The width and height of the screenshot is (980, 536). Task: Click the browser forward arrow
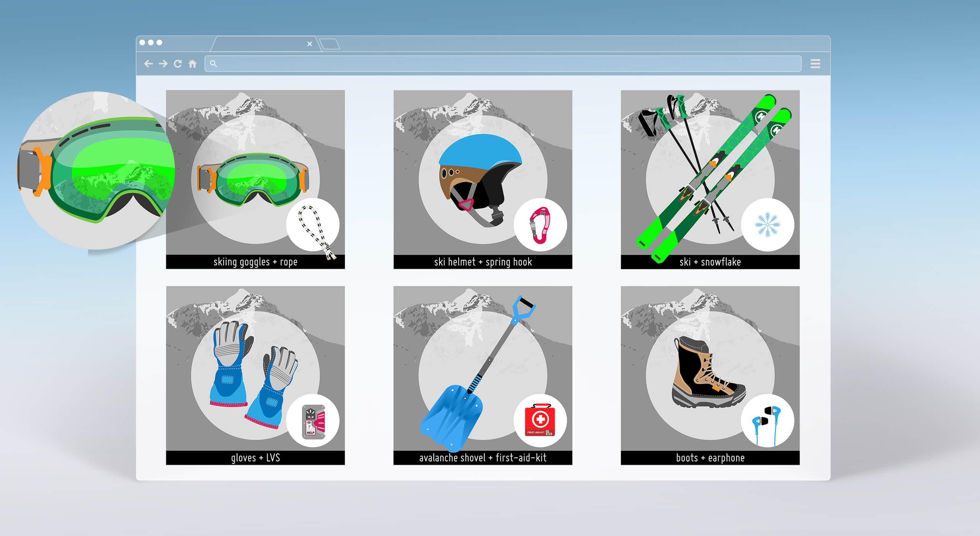163,64
